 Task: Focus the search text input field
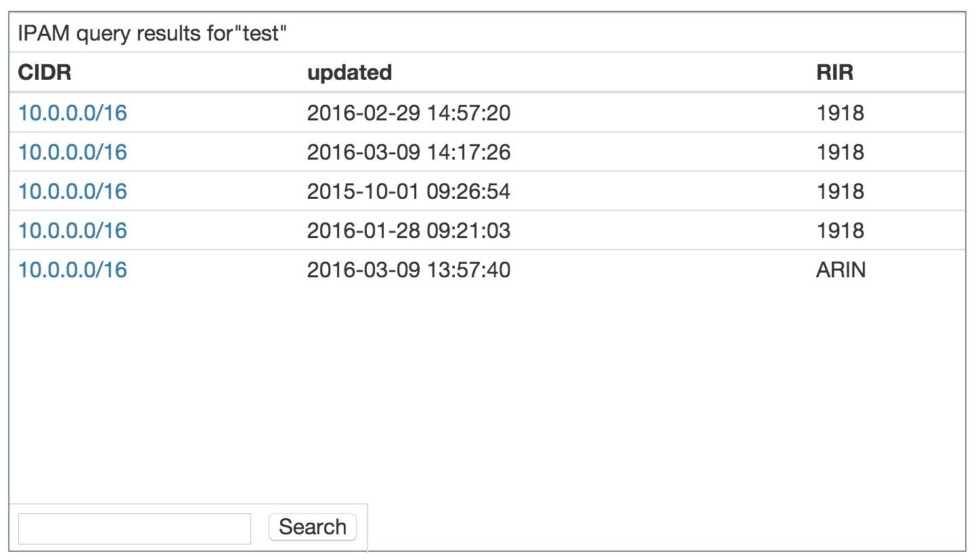coord(134,528)
